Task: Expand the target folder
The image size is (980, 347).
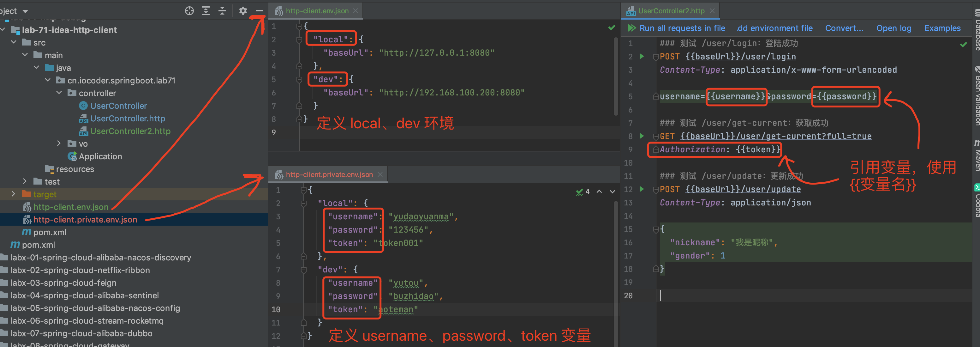Action: [x=13, y=194]
